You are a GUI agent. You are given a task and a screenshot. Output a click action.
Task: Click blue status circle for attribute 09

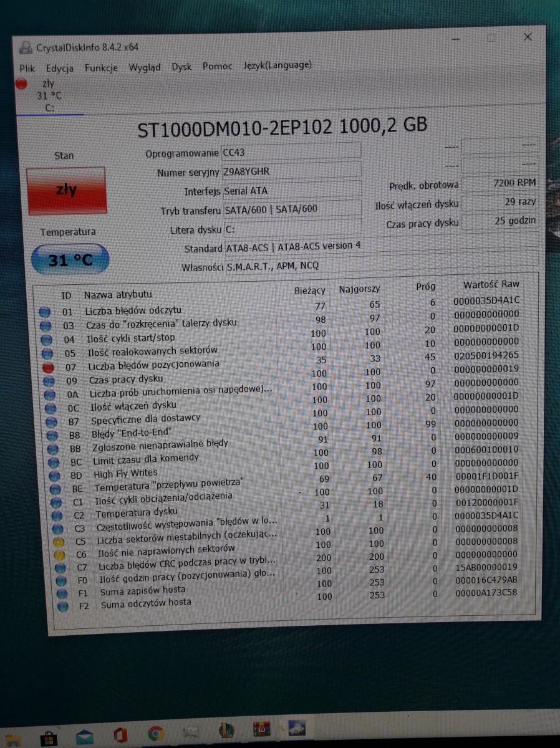click(48, 381)
